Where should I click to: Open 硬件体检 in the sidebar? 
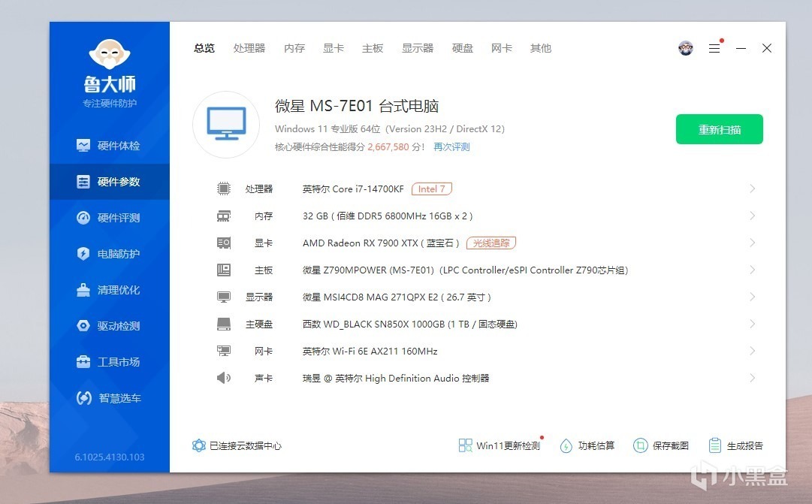[109, 146]
